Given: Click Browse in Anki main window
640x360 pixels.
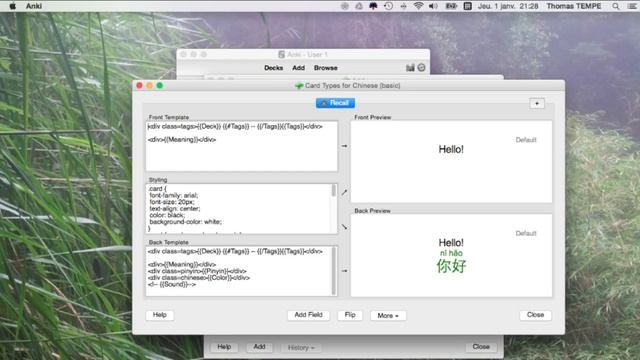Looking at the screenshot, I should click(326, 68).
